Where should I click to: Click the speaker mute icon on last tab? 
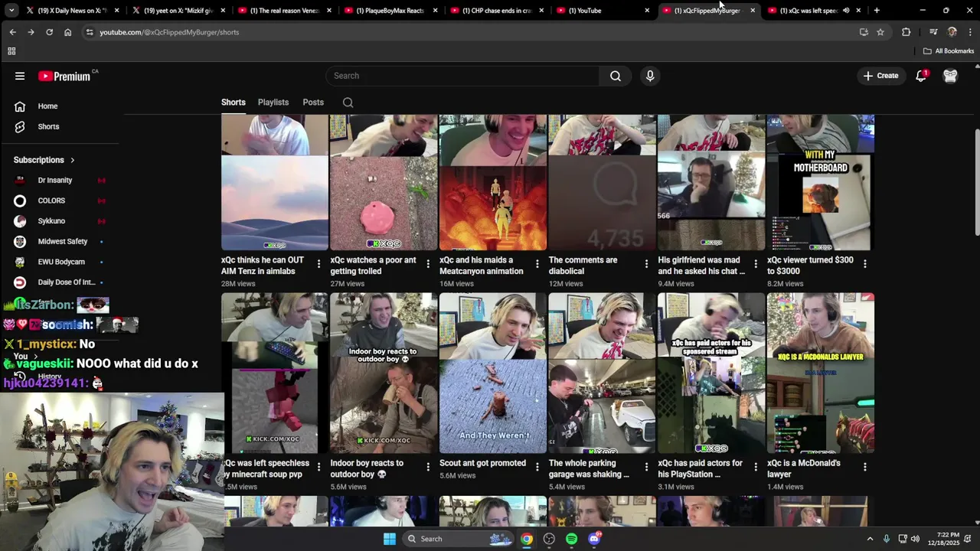coord(847,11)
